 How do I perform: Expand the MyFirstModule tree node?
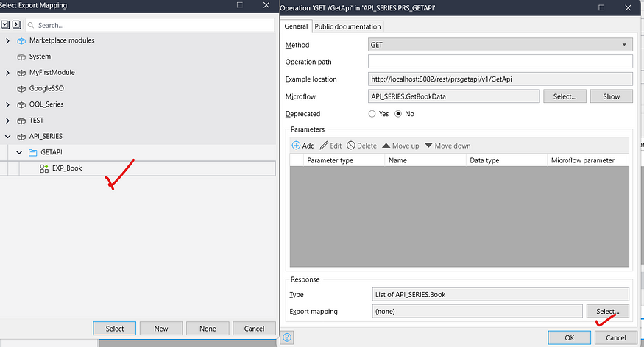coord(7,73)
